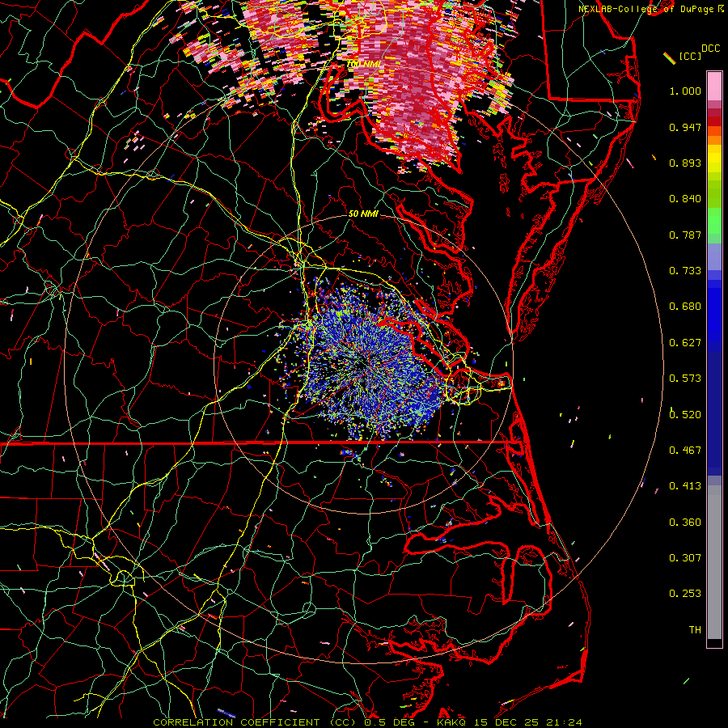The height and width of the screenshot is (728, 728).
Task: Click the 0.680 legend value
Action: click(685, 307)
